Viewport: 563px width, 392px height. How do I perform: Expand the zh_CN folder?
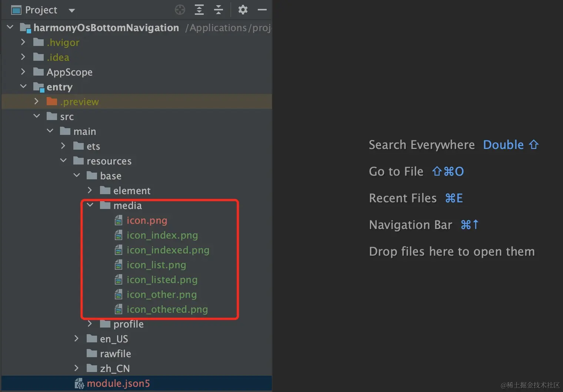tap(76, 368)
